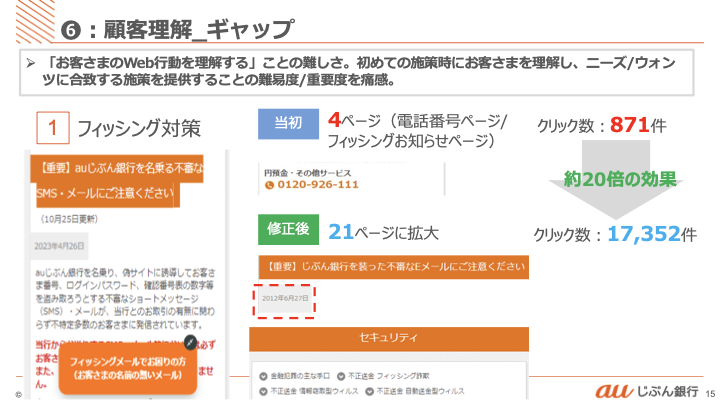Image resolution: width=720 pixels, height=405 pixels.
Task: Click the slide page number 15
Action: coord(710,394)
